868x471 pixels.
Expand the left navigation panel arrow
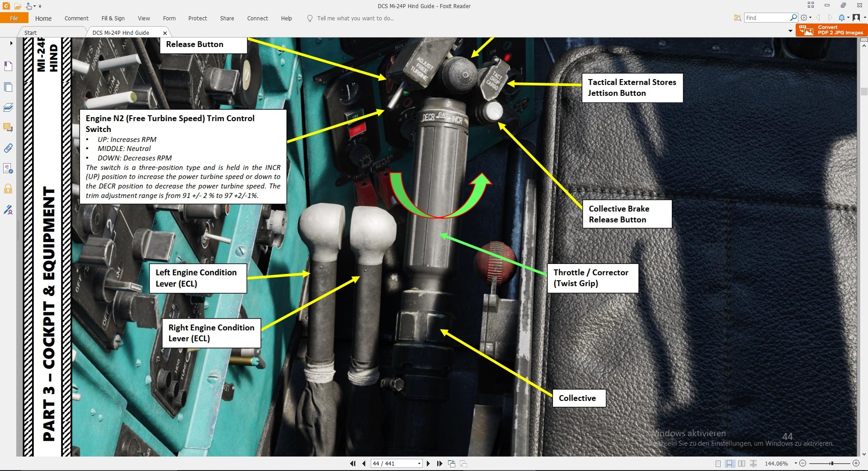(x=11, y=43)
